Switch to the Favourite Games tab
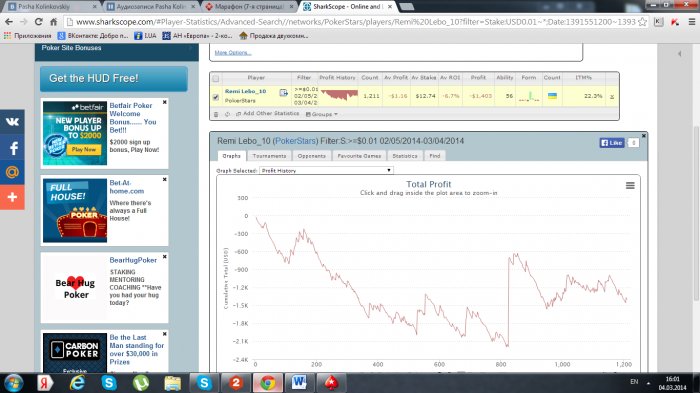 (359, 156)
